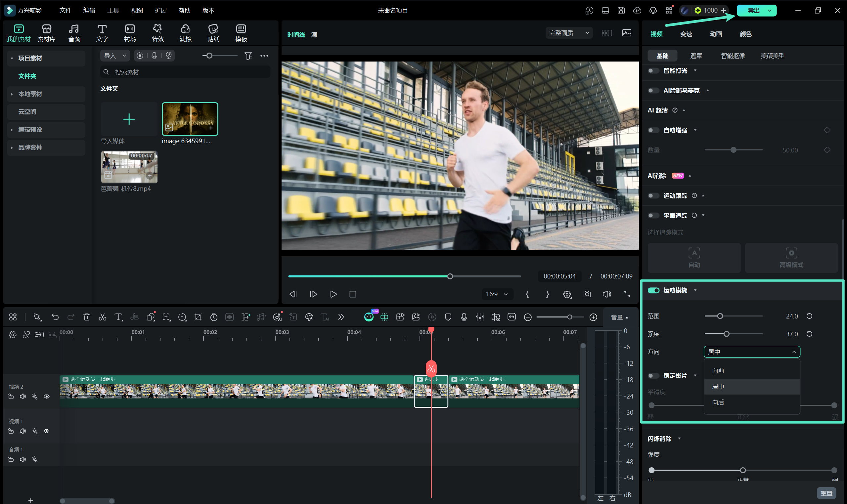
Task: Enable the AI脸部马赛克 switch
Action: tap(653, 90)
